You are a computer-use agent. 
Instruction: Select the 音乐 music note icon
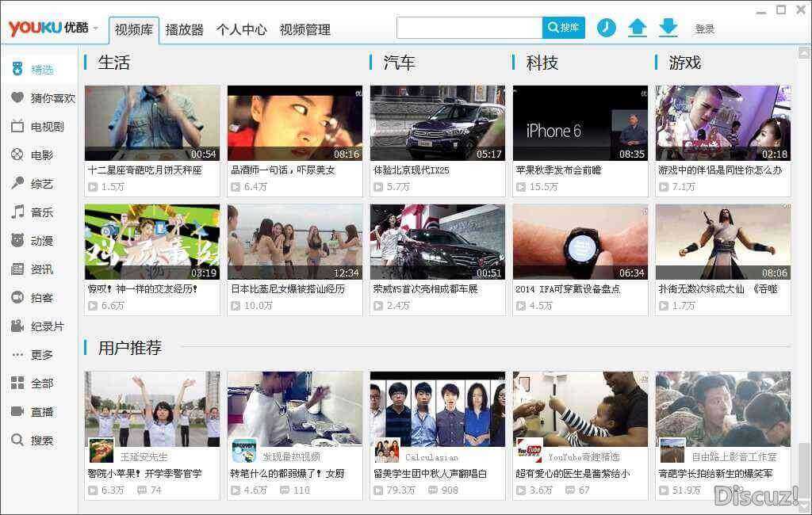[x=17, y=212]
